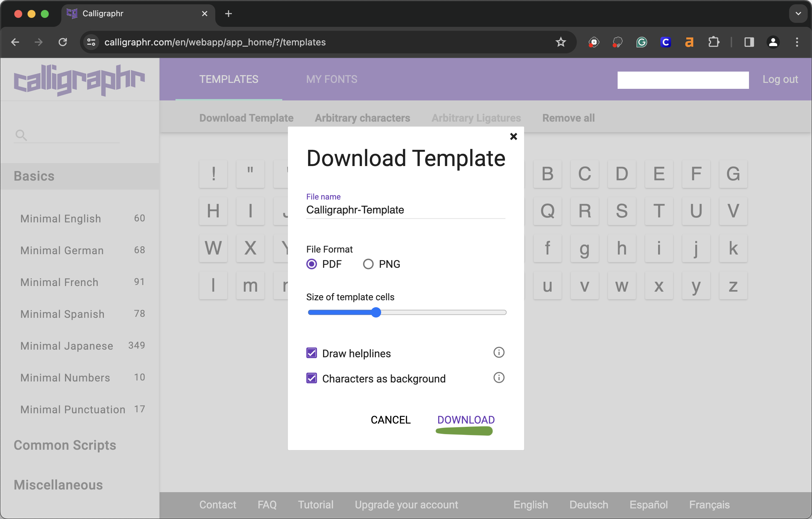Viewport: 812px width, 519px height.
Task: Click the info icon next to Characters as background
Action: (499, 378)
